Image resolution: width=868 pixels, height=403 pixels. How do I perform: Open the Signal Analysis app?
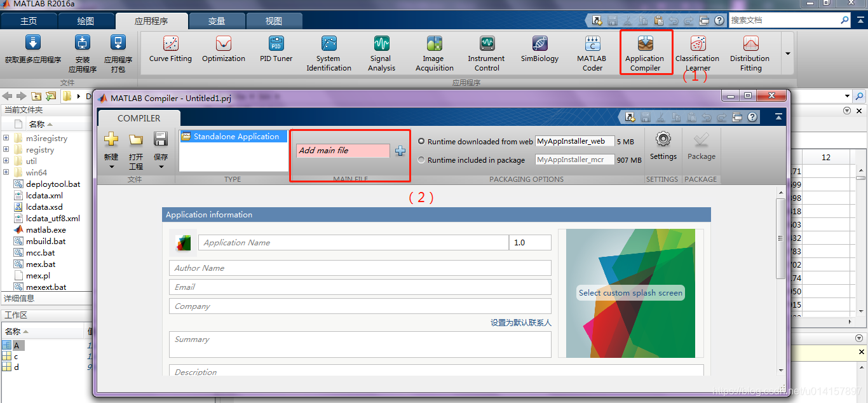381,53
